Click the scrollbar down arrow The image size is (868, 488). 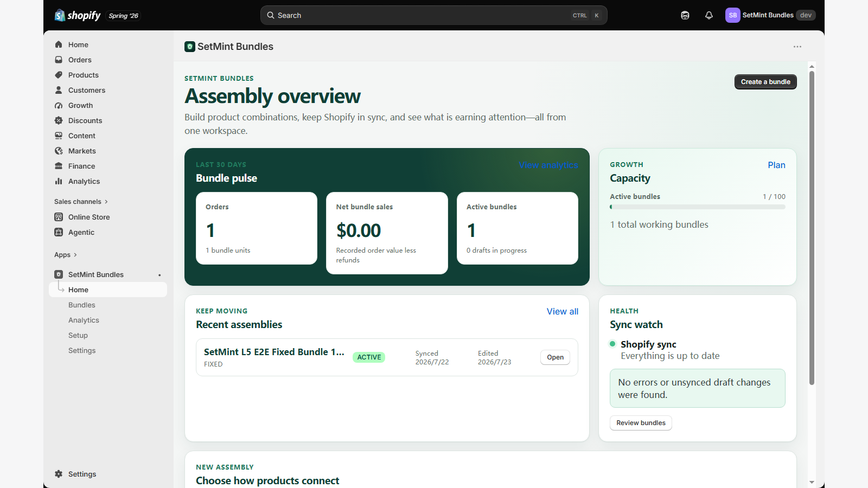click(x=812, y=482)
